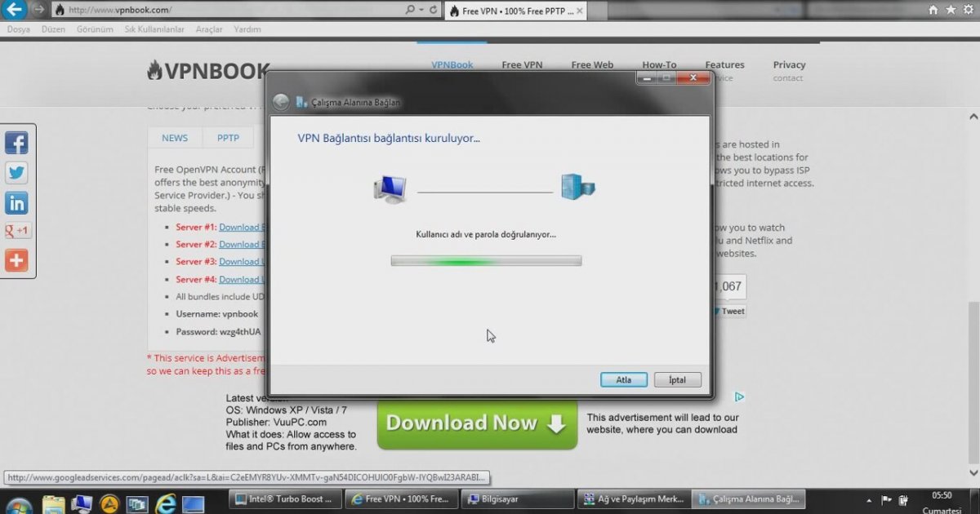Go back with the browser back arrow
The image size is (980, 514).
click(x=14, y=10)
